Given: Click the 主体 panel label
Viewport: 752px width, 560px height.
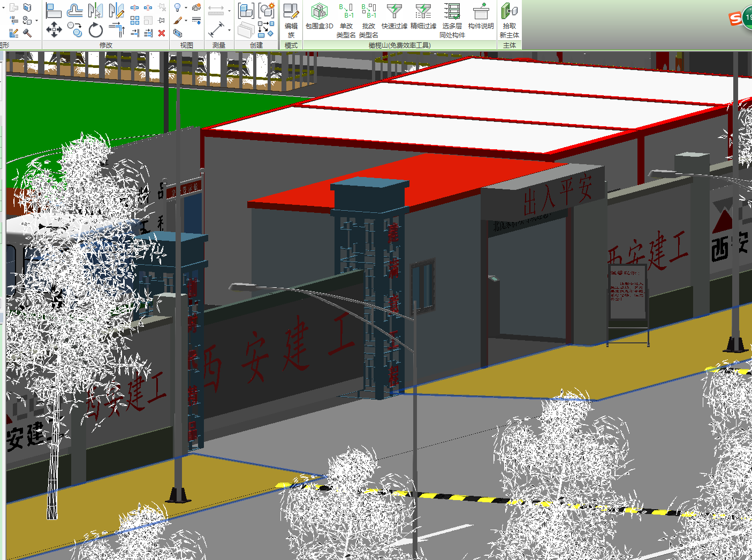Looking at the screenshot, I should click(x=510, y=45).
